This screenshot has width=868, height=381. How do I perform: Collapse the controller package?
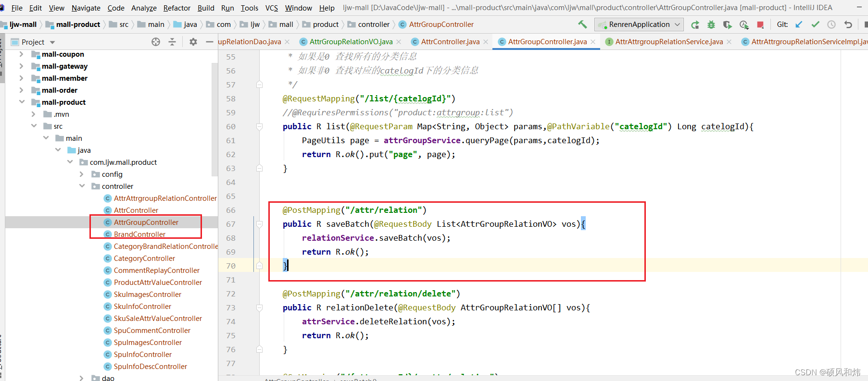pos(81,186)
